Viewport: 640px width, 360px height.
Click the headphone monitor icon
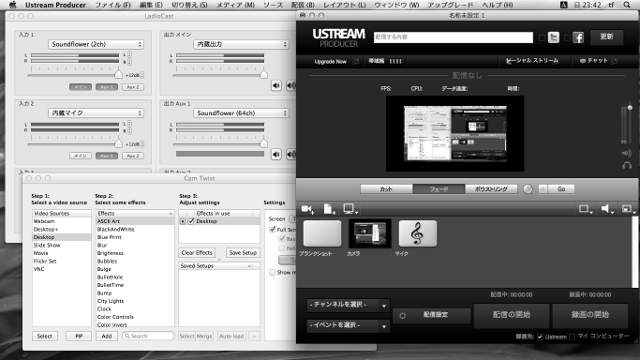pyautogui.click(x=627, y=165)
